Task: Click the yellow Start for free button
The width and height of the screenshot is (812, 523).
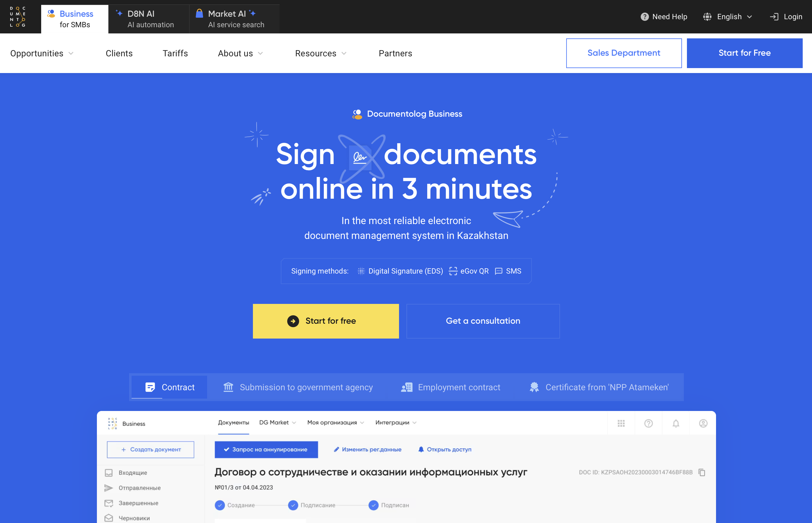Action: [x=326, y=321]
